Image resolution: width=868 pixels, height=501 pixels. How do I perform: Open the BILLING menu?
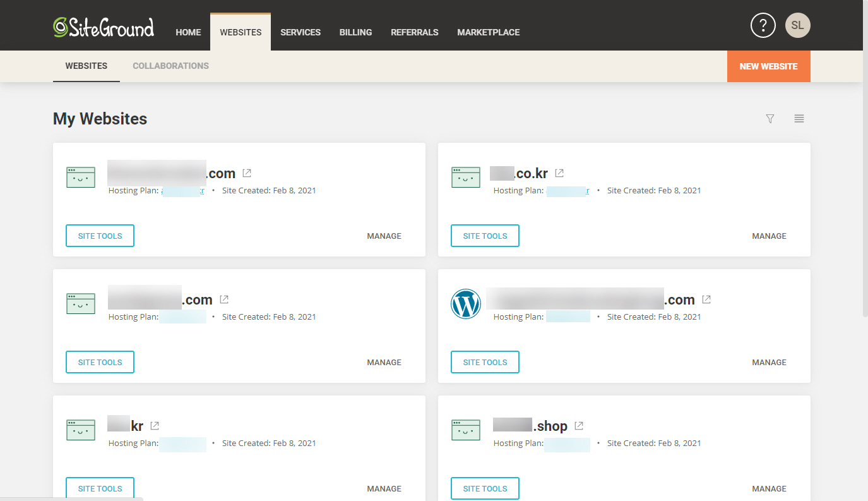point(355,32)
